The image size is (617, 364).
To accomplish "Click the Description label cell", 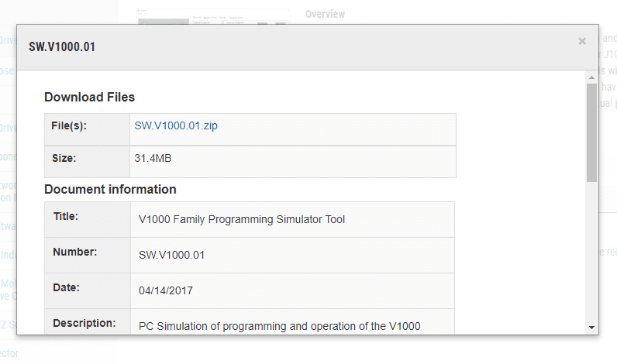I will (88, 322).
